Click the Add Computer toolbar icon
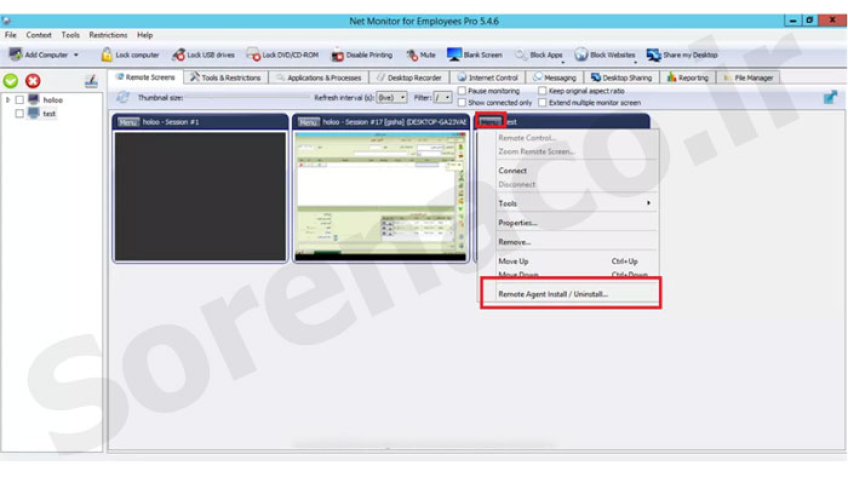The height and width of the screenshot is (477, 848). coord(16,55)
